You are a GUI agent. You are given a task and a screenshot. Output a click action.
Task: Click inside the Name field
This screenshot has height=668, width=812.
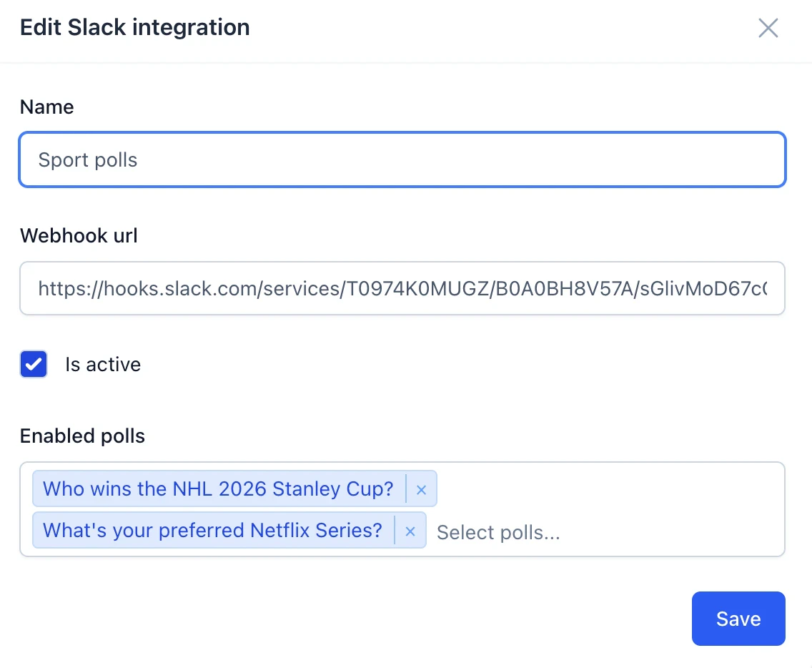coord(402,159)
